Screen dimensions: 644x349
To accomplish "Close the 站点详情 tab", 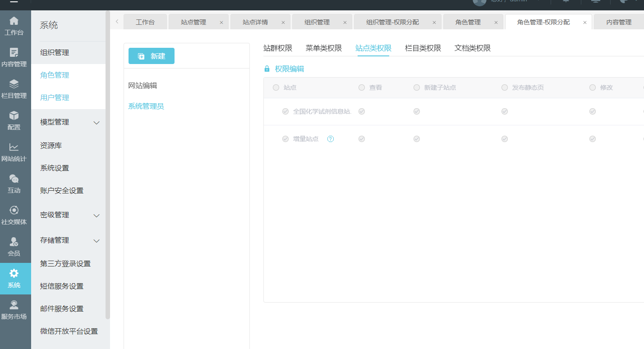I will coord(283,23).
